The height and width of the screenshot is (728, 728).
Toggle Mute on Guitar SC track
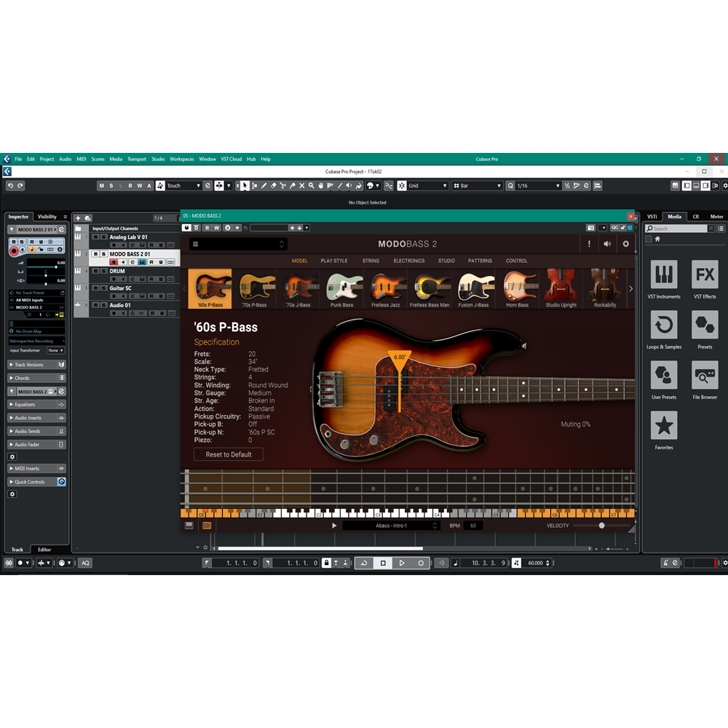96,288
